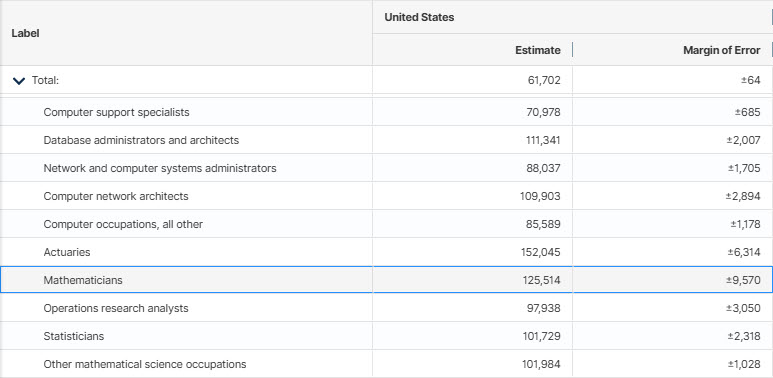
Task: Click the United States column header
Action: point(420,17)
